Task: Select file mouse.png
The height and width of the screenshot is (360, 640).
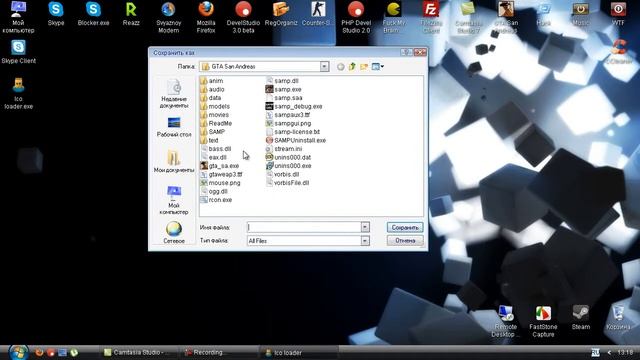Action: pyautogui.click(x=220, y=183)
